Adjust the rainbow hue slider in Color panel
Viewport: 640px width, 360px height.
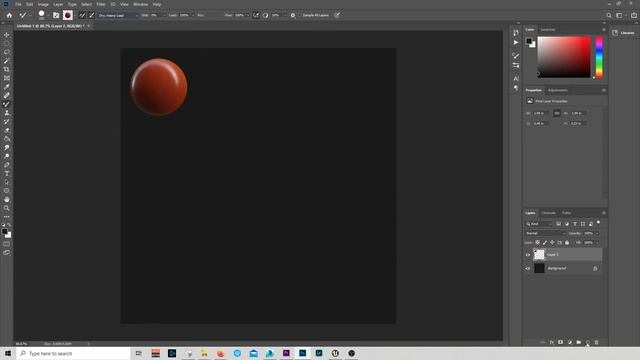click(599, 57)
